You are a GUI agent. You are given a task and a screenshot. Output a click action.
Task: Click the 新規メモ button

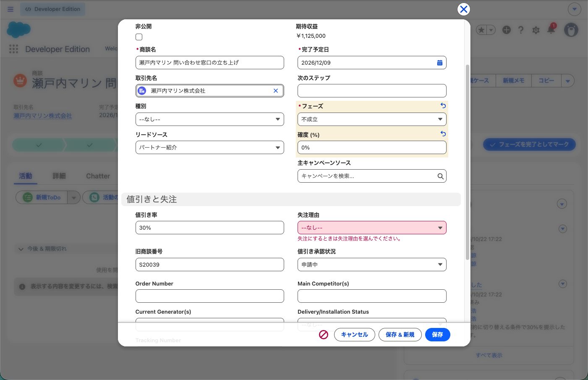pos(514,81)
